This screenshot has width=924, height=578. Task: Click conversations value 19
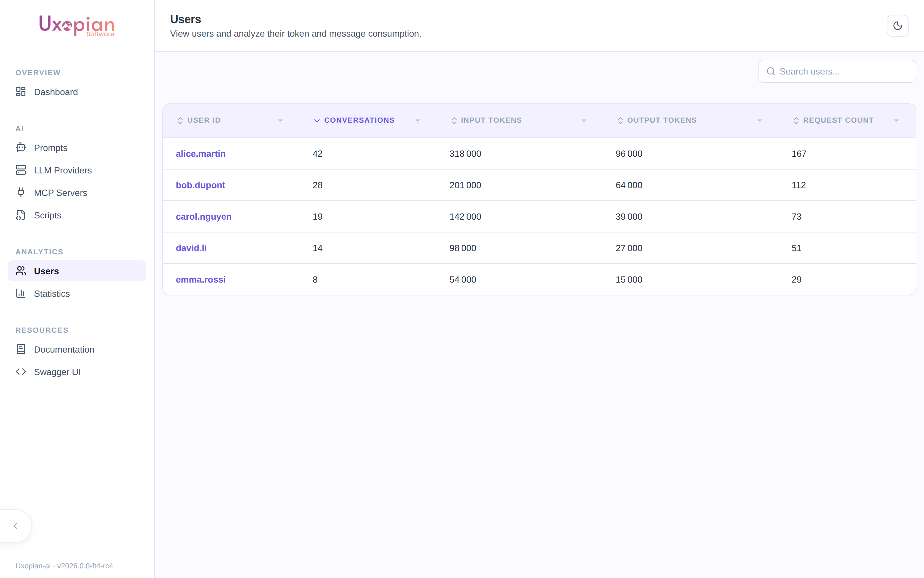coord(317,216)
